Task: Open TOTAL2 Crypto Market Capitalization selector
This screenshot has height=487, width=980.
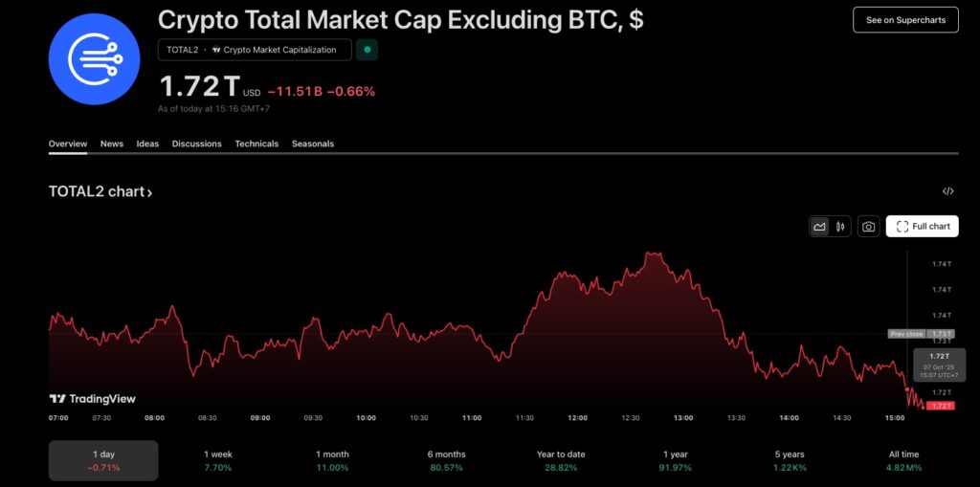Action: point(255,50)
